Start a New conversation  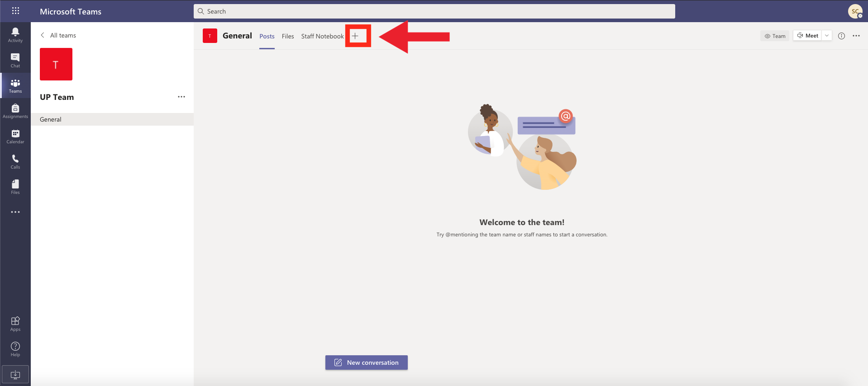(x=367, y=362)
